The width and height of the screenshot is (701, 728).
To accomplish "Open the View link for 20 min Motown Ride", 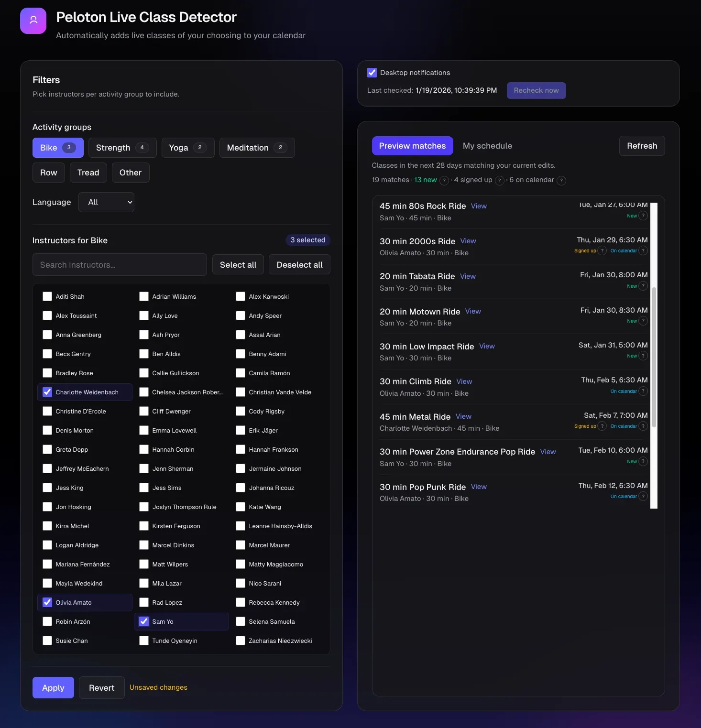I will 472,311.
